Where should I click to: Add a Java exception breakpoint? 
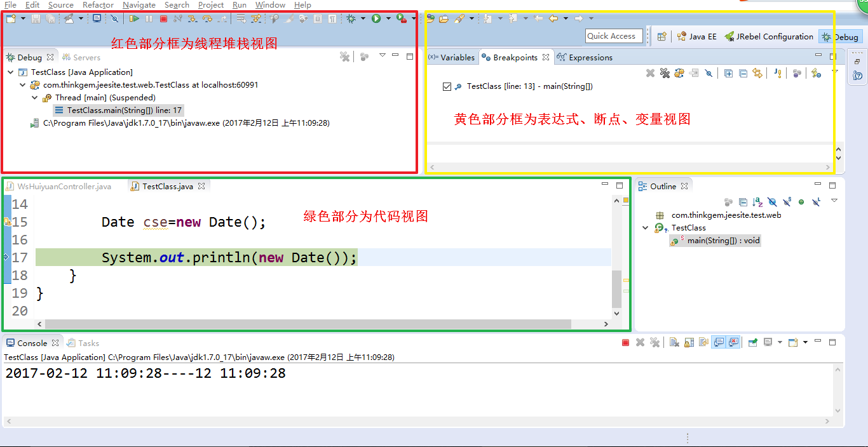tap(778, 73)
